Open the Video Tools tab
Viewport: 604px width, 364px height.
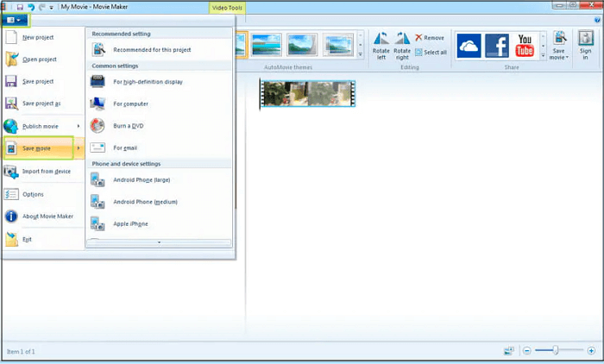[226, 7]
